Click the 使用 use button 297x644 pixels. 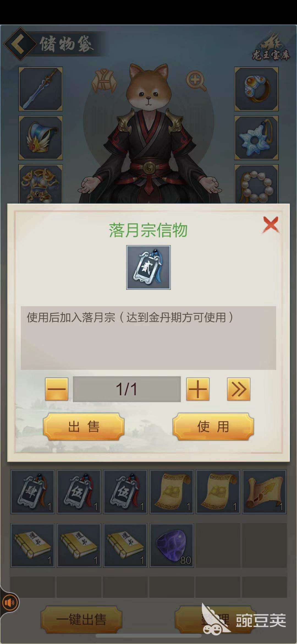coord(213,427)
